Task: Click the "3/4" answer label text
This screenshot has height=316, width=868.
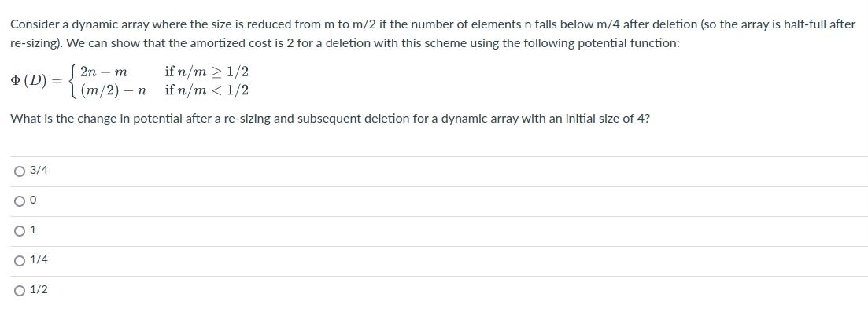Action: point(39,171)
